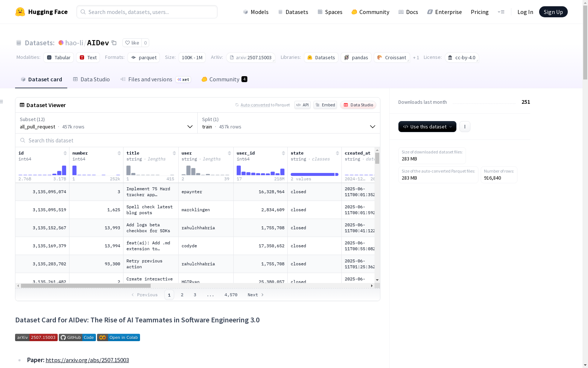Click the state column class distribution bar

coord(315,174)
